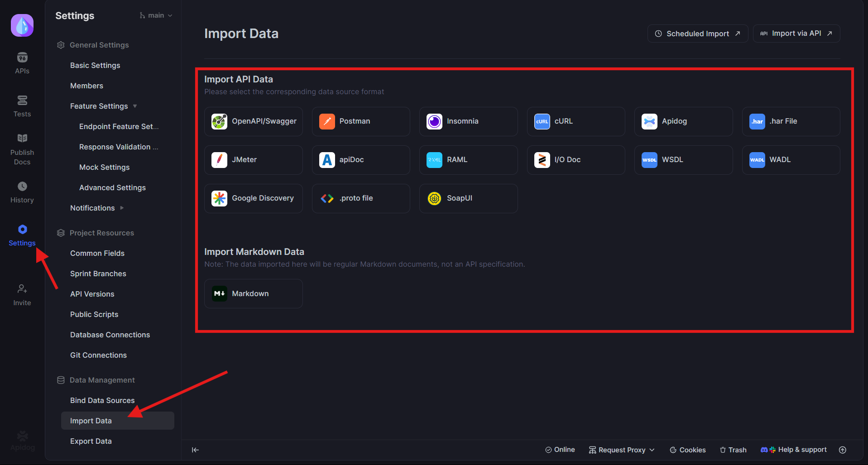The width and height of the screenshot is (868, 465).
Task: Select the OpenAPI/Swagger import format
Action: click(253, 121)
